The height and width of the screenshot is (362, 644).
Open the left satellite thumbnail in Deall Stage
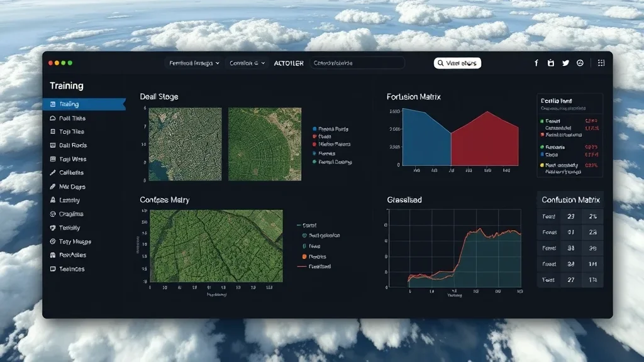(185, 144)
